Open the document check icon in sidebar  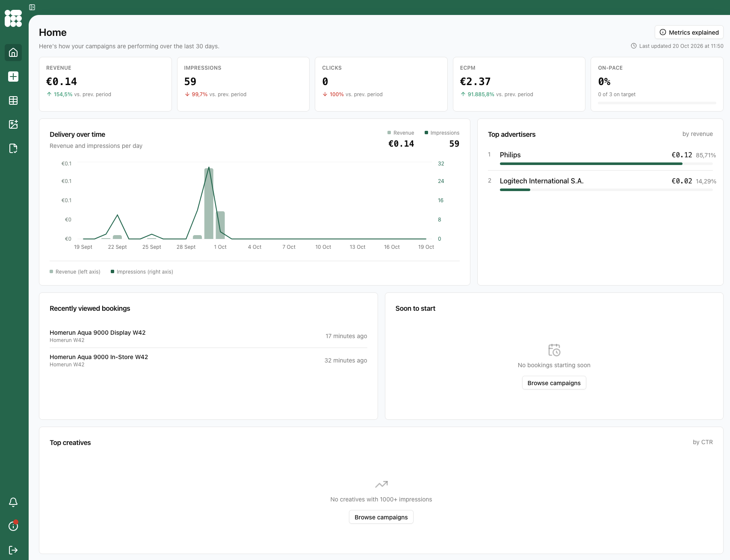13,148
